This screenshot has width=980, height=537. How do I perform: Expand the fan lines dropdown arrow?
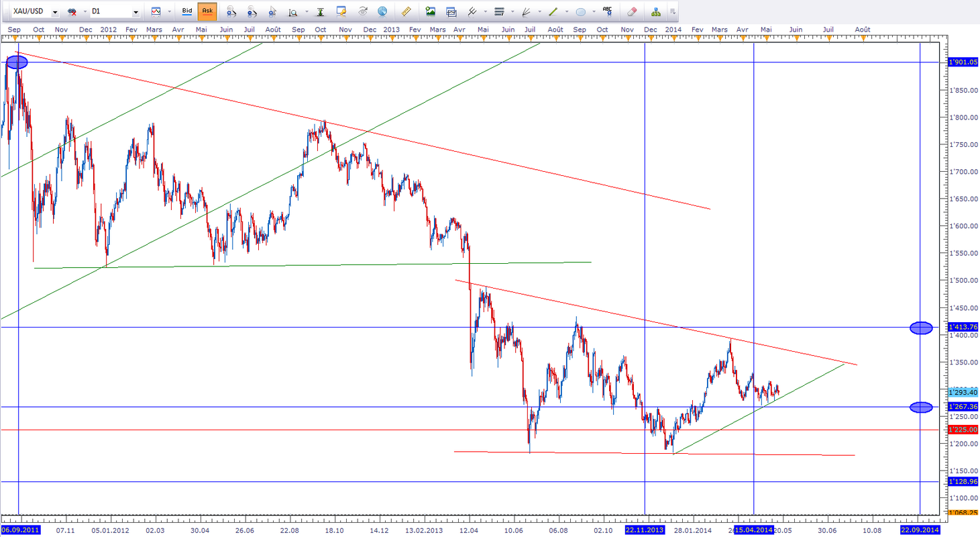coord(539,12)
